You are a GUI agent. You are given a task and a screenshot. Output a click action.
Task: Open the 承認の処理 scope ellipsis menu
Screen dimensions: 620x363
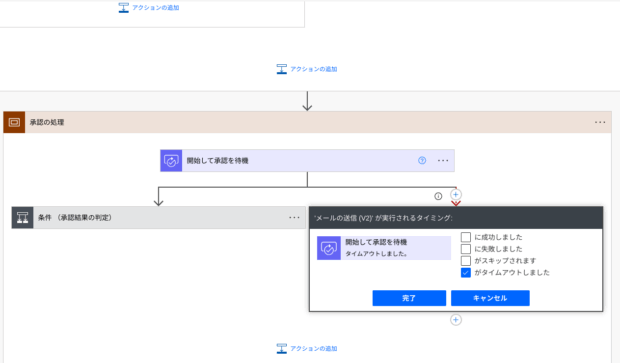click(x=600, y=122)
